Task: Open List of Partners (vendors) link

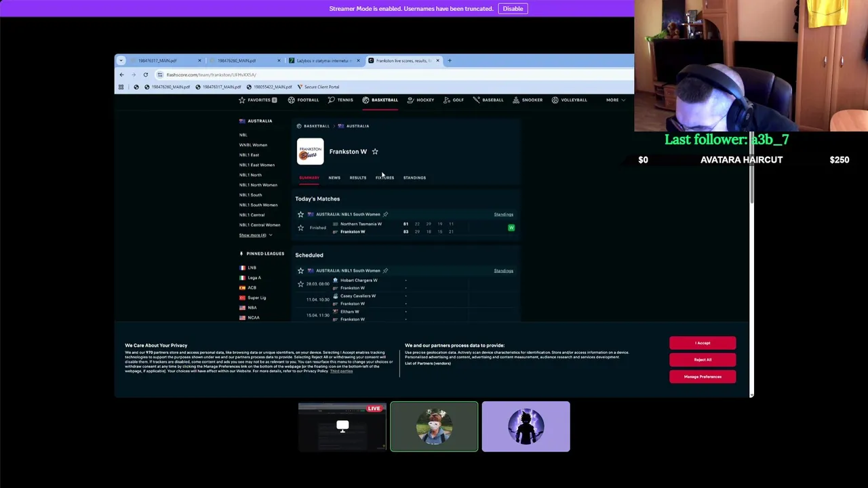Action: click(428, 363)
